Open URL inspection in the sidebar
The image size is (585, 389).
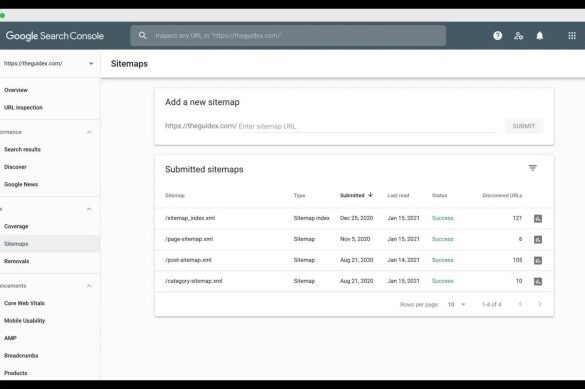point(23,107)
